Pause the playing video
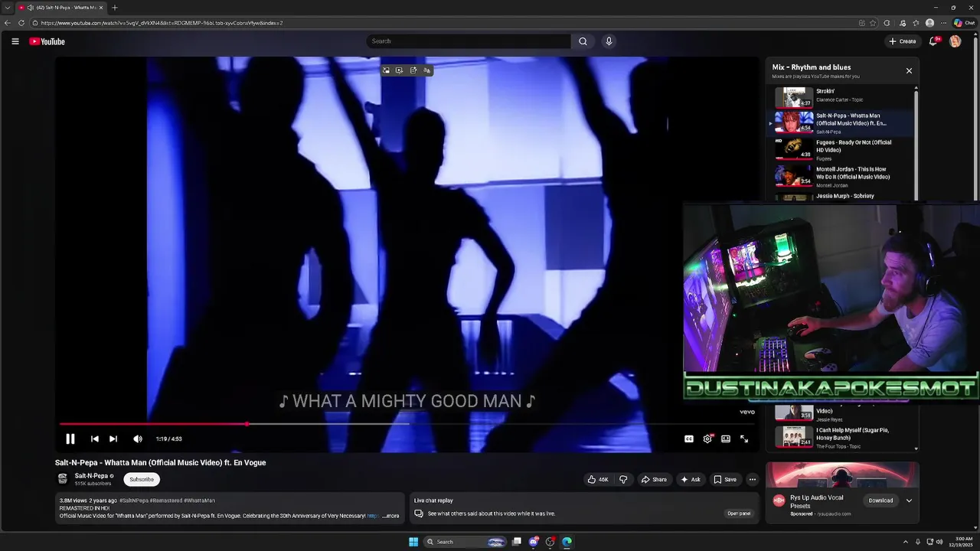Screen dimensions: 980x551 [70, 439]
